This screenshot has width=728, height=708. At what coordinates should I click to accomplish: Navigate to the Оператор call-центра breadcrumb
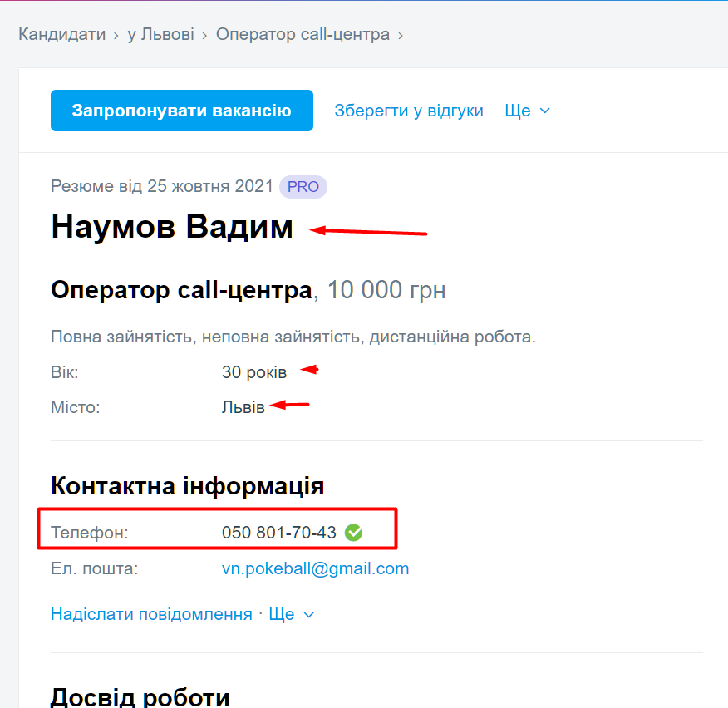pos(303,34)
